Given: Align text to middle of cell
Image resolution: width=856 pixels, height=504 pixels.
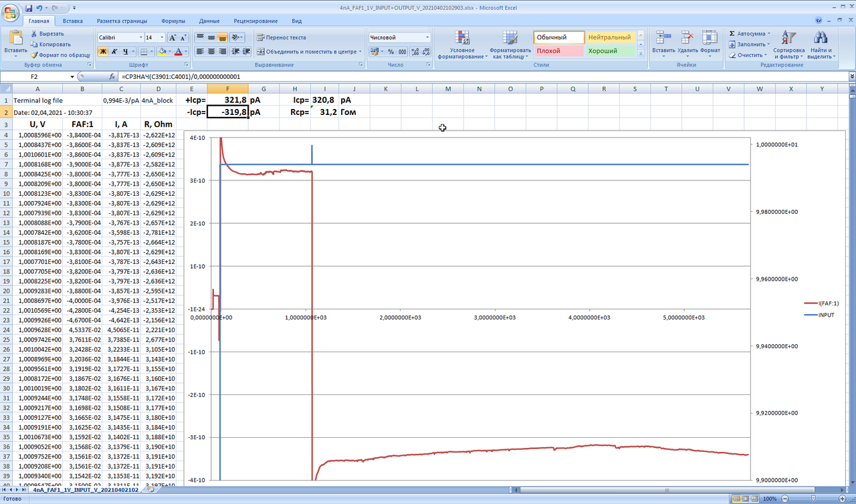Looking at the screenshot, I should 212,37.
